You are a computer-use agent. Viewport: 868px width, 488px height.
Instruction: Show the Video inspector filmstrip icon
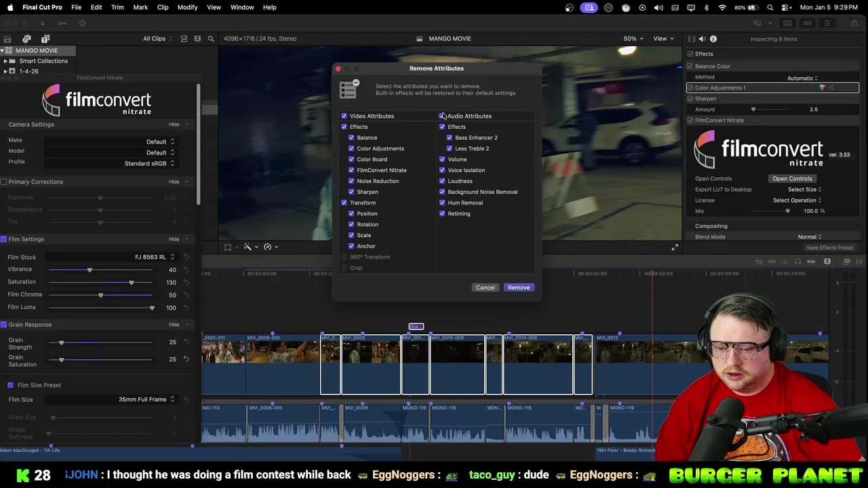[x=691, y=39]
